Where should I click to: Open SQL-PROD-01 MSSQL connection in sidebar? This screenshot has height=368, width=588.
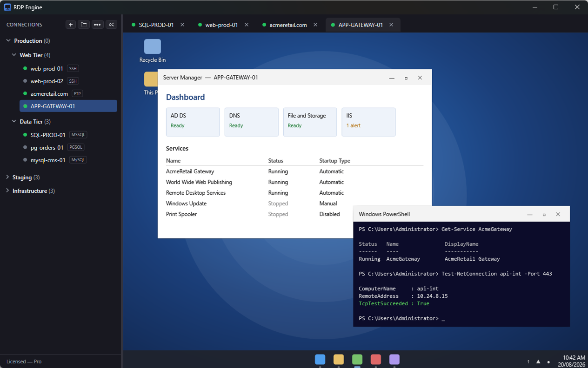tap(68, 135)
